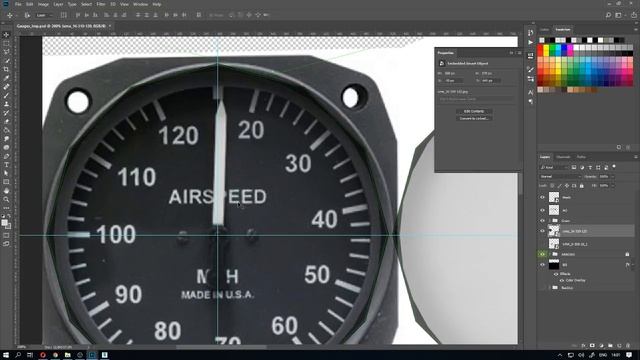Image resolution: width=640 pixels, height=360 pixels.
Task: Click Lock image pixels brush icon
Action: click(560, 186)
